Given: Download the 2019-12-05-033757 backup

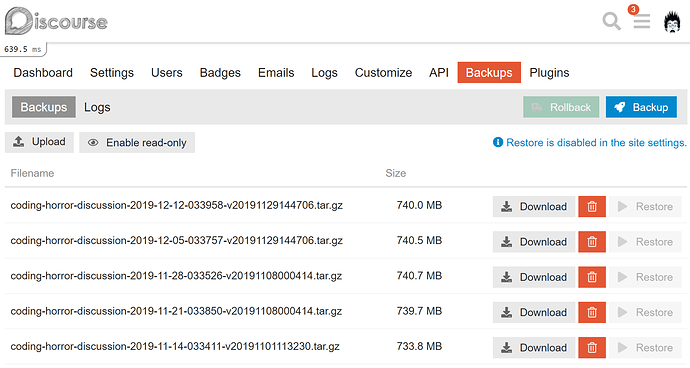Looking at the screenshot, I should (x=534, y=242).
